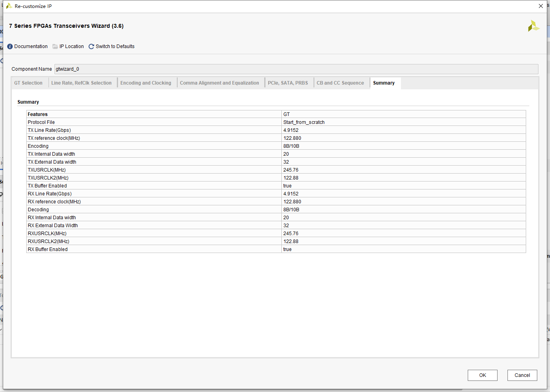Select TX reference clock(MHz) row label

(x=54, y=138)
